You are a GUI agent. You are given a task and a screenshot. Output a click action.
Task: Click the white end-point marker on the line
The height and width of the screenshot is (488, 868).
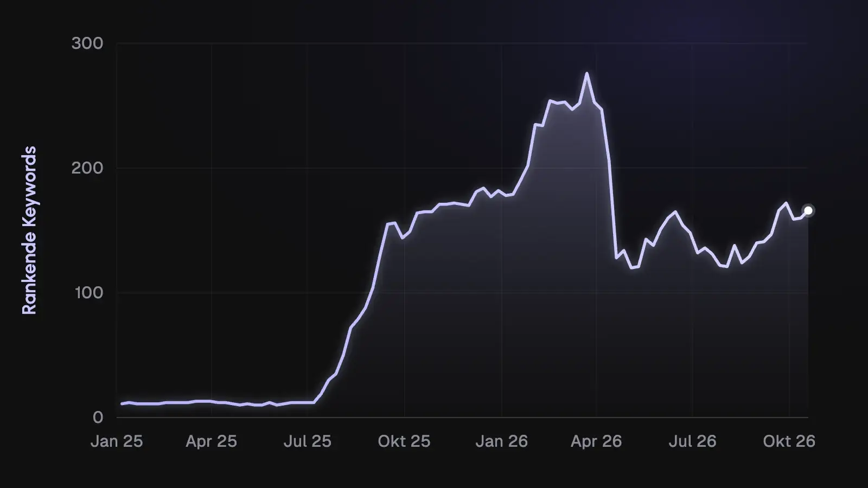coord(808,210)
